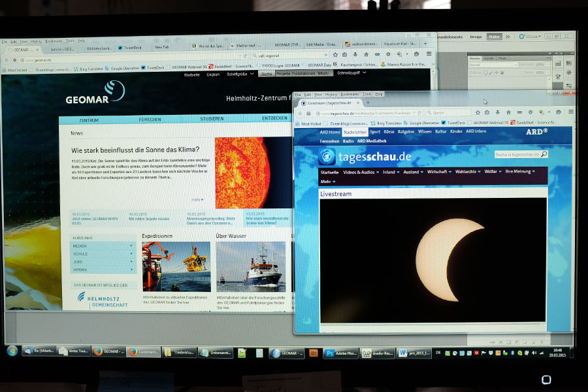588x392 pixels.
Task: Open the Windows Start button
Action: [x=12, y=351]
